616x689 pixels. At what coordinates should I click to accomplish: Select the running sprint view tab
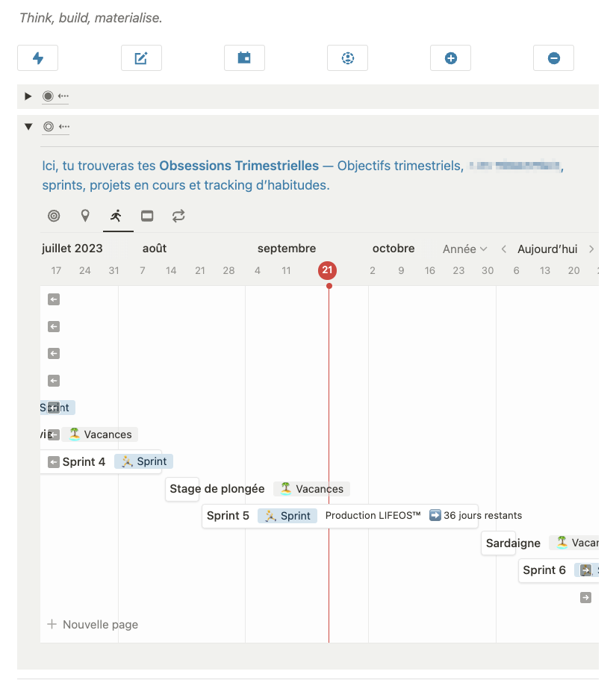click(116, 216)
